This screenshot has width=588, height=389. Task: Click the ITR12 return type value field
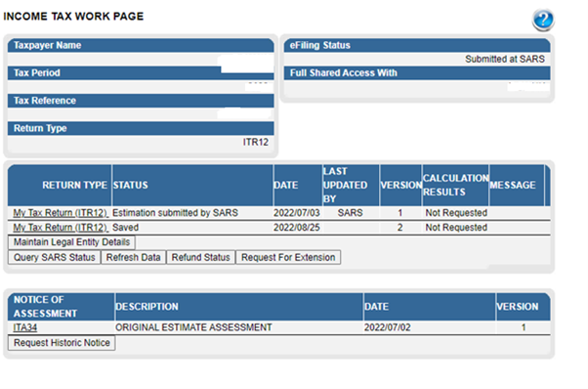141,142
